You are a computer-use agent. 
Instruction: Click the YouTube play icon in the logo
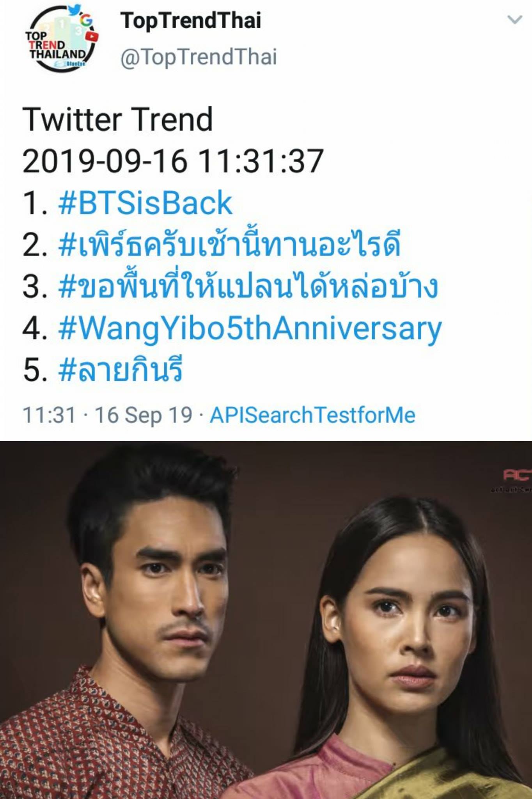pos(92,36)
